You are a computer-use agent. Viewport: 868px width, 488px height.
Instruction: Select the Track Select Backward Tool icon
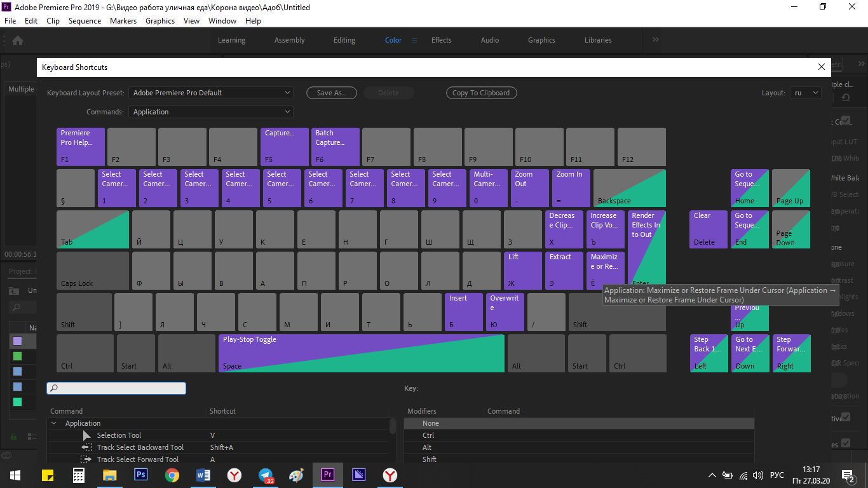(x=86, y=447)
